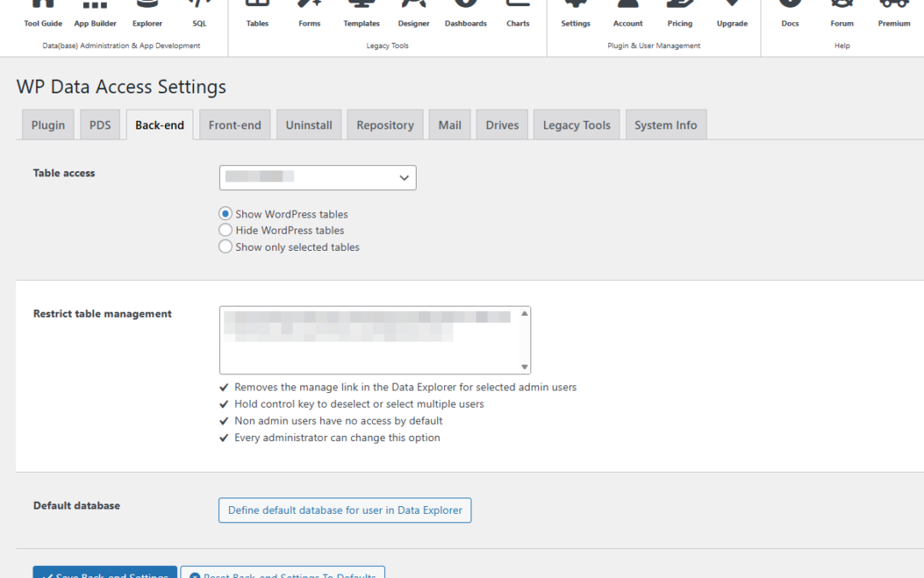Image resolution: width=924 pixels, height=578 pixels.
Task: Open the Dashboards tool
Action: [465, 15]
